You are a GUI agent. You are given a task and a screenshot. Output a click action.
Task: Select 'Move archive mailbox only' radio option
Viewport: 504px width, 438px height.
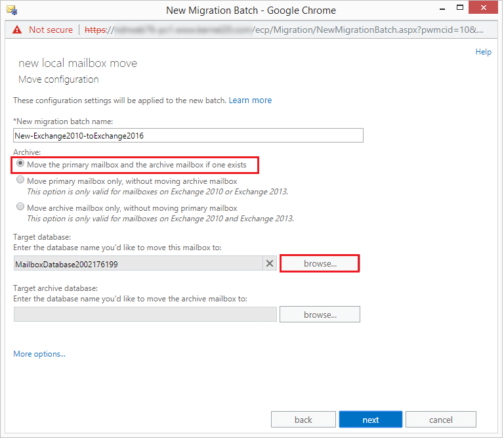(21, 208)
